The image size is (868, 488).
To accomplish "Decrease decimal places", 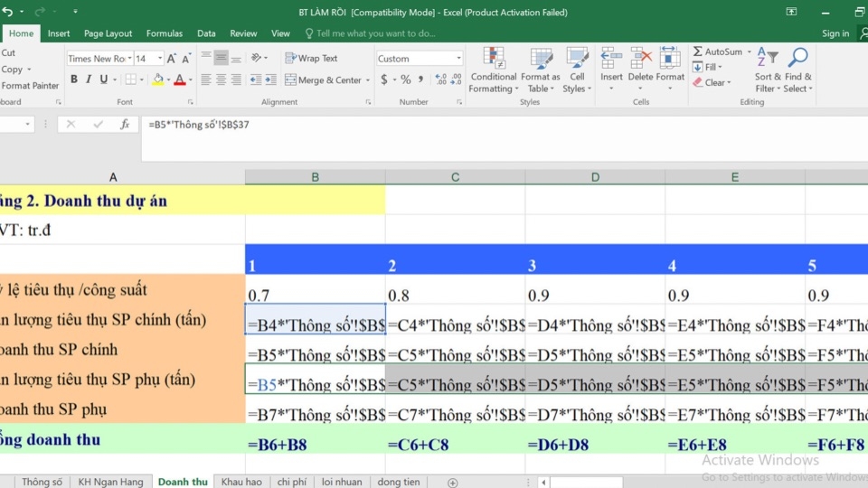I will 456,80.
